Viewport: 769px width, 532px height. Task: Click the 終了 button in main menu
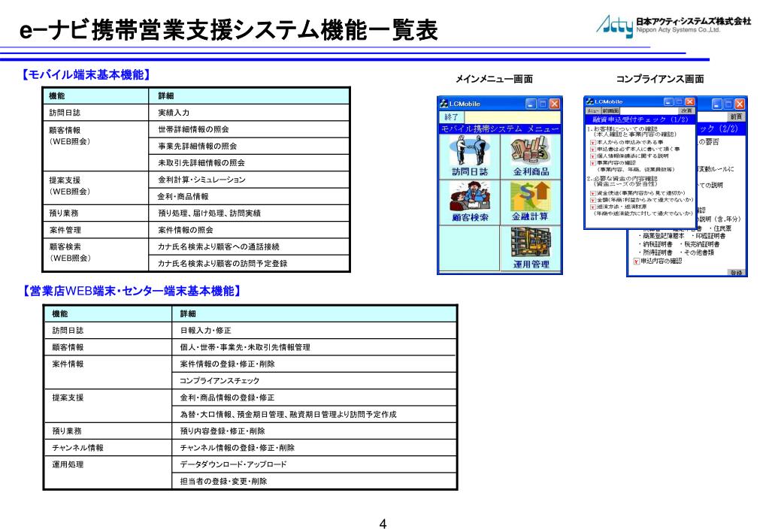pyautogui.click(x=452, y=117)
